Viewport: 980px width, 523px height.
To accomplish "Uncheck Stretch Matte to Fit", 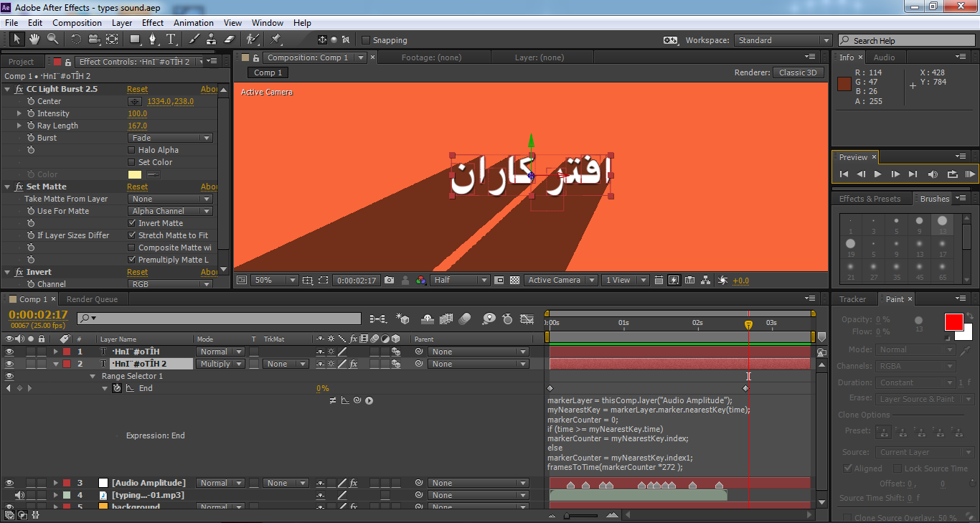I will pyautogui.click(x=131, y=235).
